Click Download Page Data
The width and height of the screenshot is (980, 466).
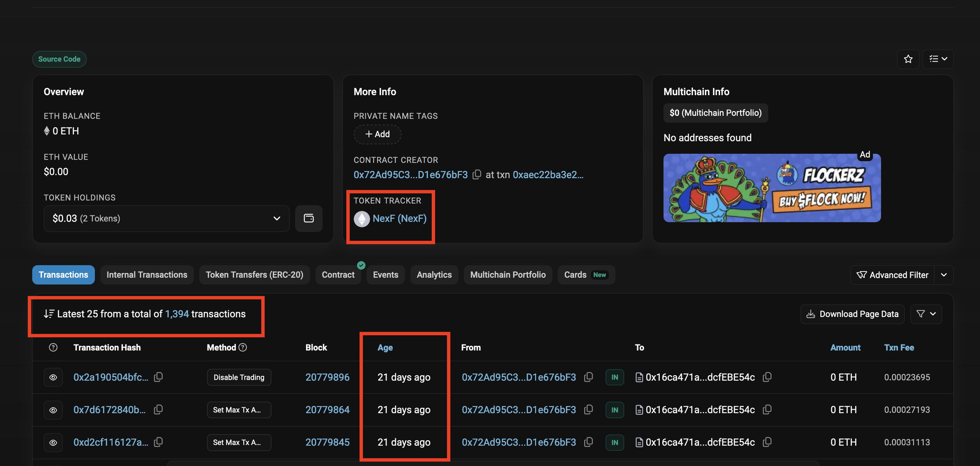tap(852, 314)
